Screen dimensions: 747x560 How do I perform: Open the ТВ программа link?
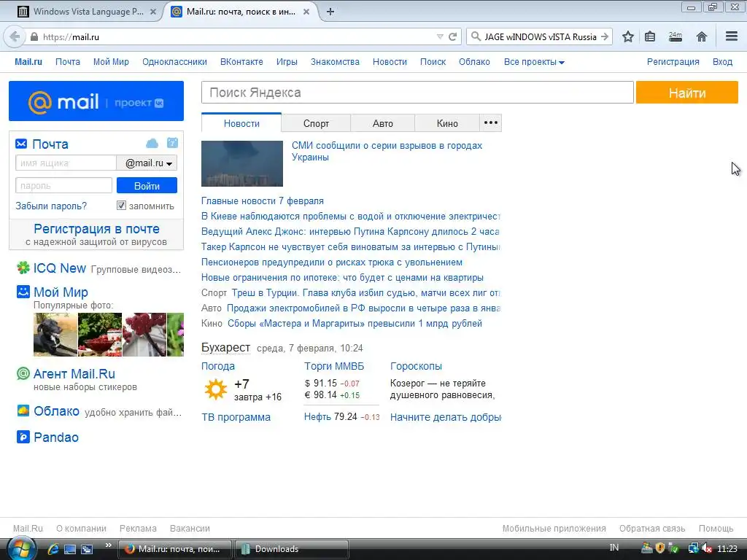236,417
